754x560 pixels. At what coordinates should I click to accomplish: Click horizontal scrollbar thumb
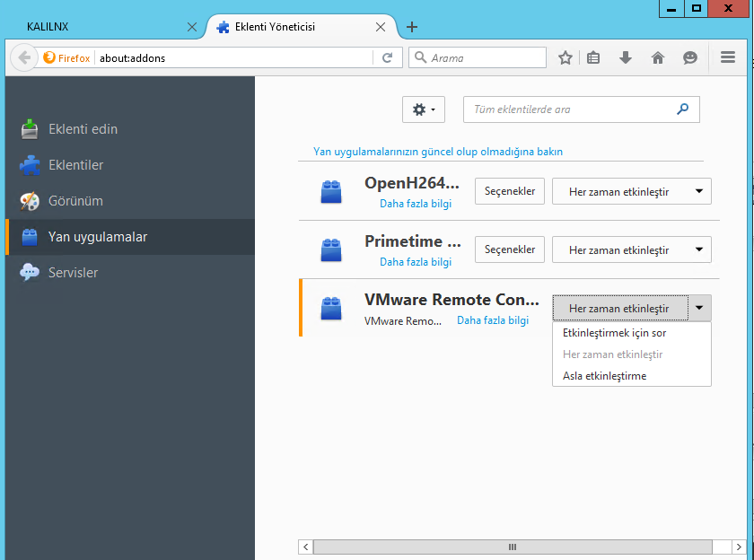(513, 547)
